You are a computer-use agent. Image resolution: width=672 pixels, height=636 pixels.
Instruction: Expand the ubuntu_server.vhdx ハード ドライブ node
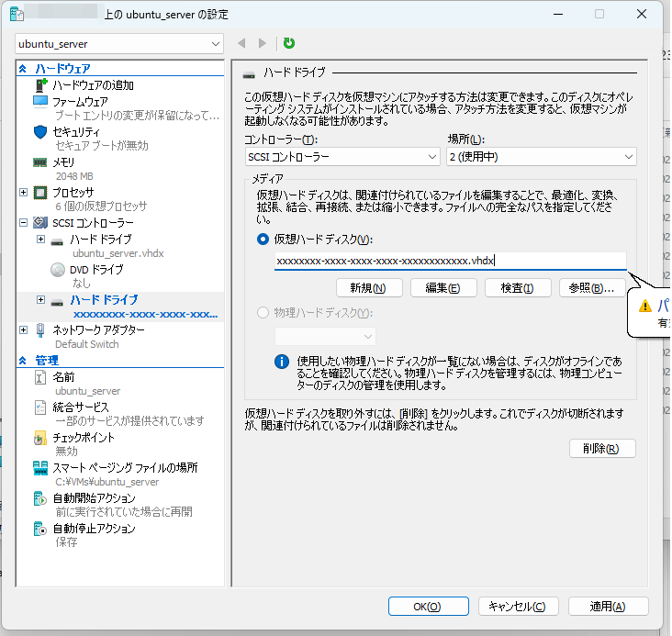coord(40,239)
